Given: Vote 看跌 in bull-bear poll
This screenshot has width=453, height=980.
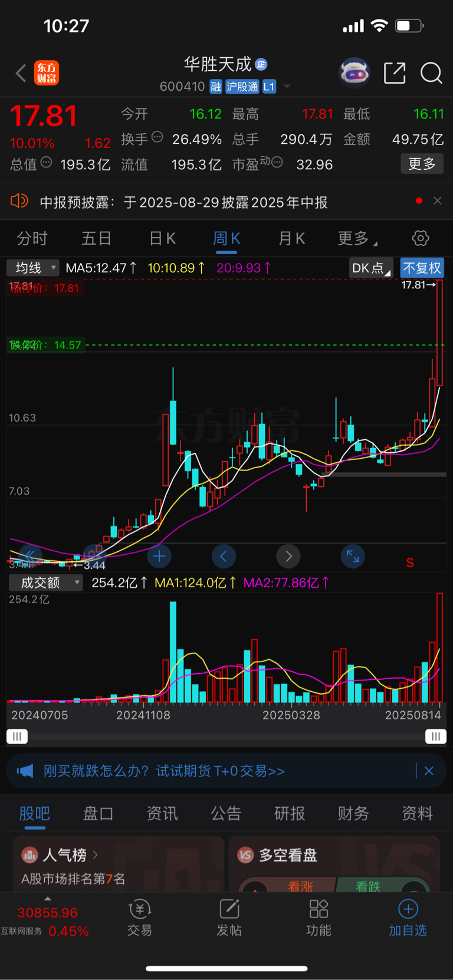Looking at the screenshot, I should [x=368, y=886].
